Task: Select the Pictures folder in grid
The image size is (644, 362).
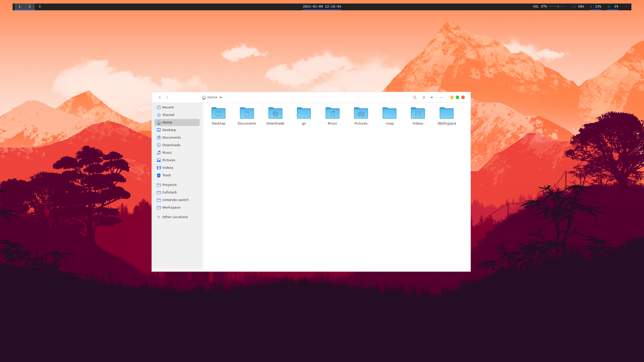Action: pos(361,113)
